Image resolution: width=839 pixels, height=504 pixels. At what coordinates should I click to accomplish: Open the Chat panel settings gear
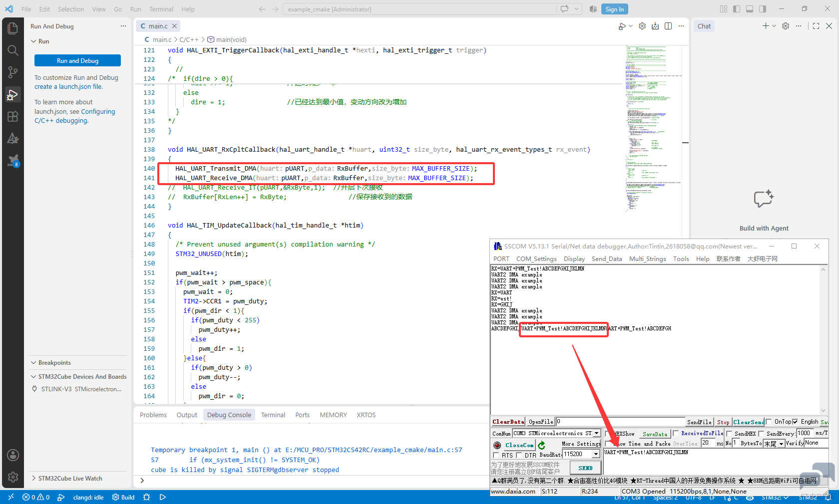786,26
